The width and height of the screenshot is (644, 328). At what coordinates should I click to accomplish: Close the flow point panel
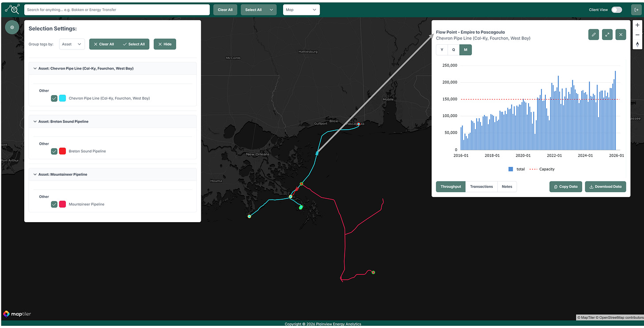pos(621,35)
